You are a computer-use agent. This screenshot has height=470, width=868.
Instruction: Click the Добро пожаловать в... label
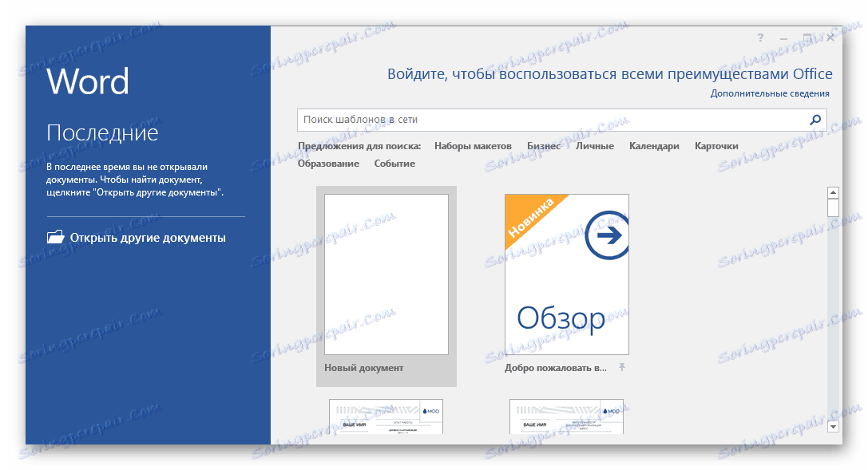coord(555,368)
